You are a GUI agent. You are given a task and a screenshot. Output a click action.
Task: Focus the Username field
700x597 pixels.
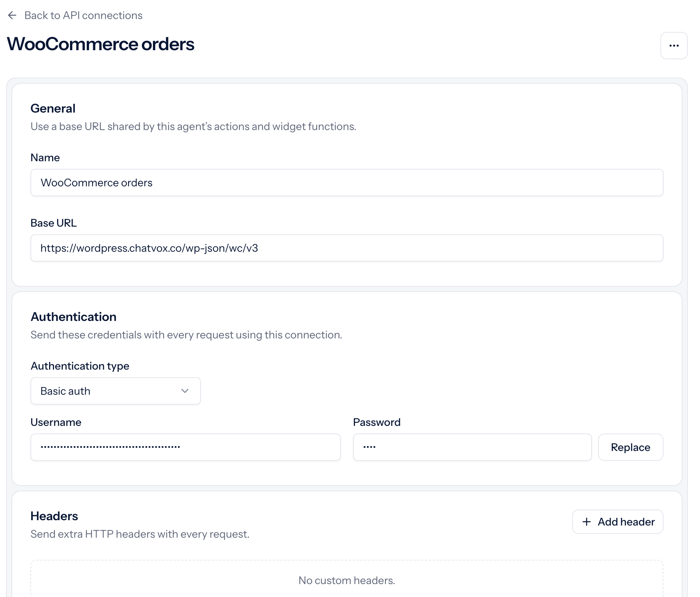click(185, 447)
